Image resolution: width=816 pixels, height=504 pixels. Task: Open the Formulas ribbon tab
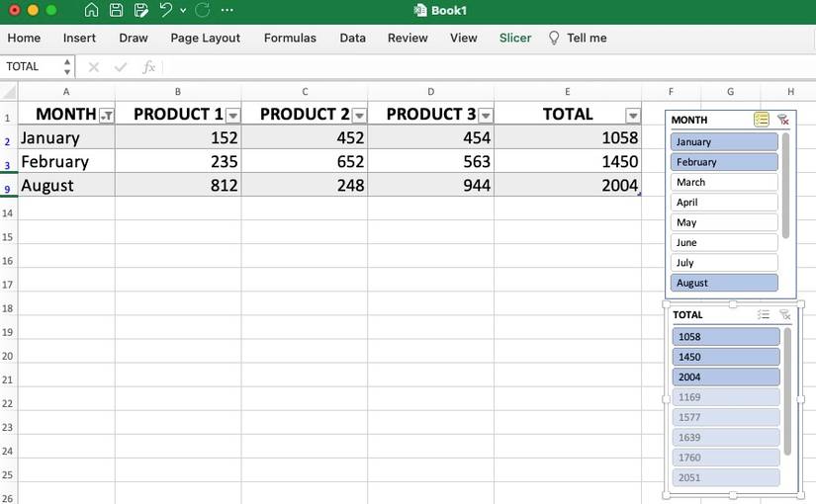pyautogui.click(x=290, y=38)
